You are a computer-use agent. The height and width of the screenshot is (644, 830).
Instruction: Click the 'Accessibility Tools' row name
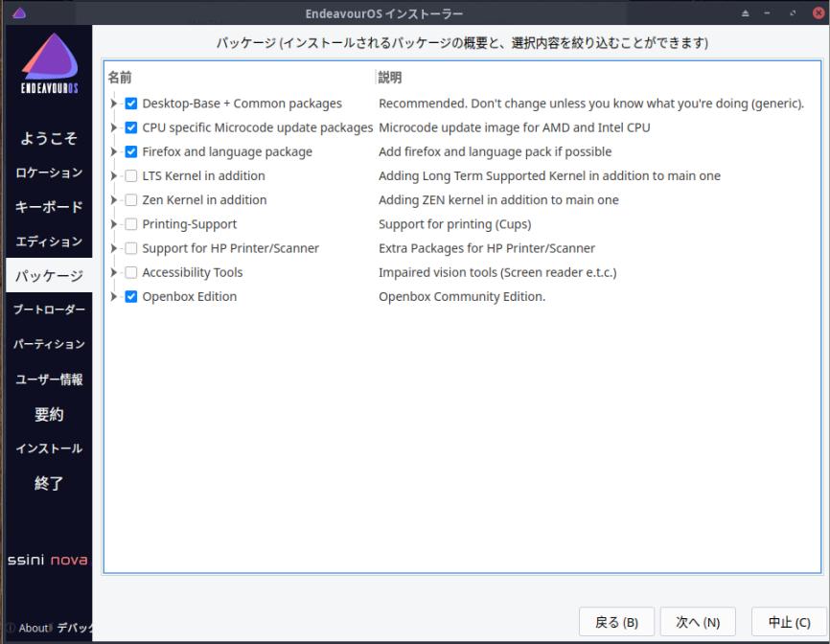[x=192, y=272]
